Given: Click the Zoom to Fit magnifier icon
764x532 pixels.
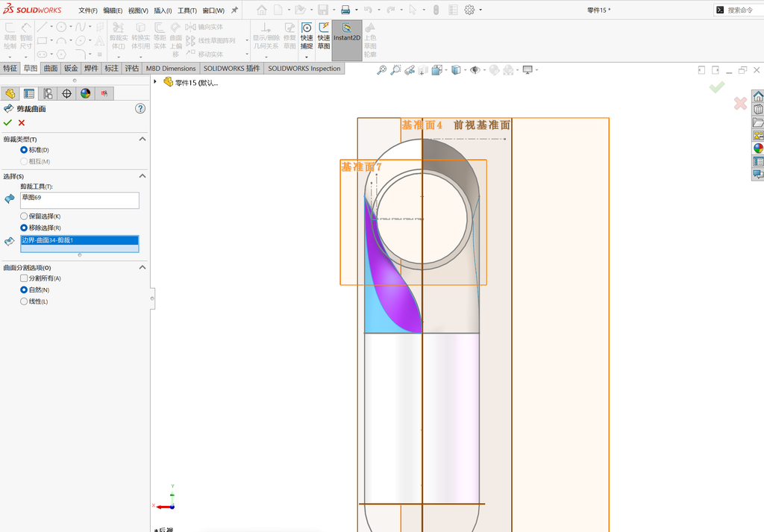Looking at the screenshot, I should pos(381,70).
